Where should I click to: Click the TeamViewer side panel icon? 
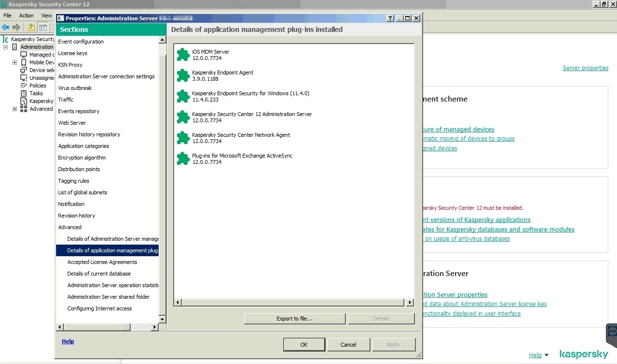(612, 332)
